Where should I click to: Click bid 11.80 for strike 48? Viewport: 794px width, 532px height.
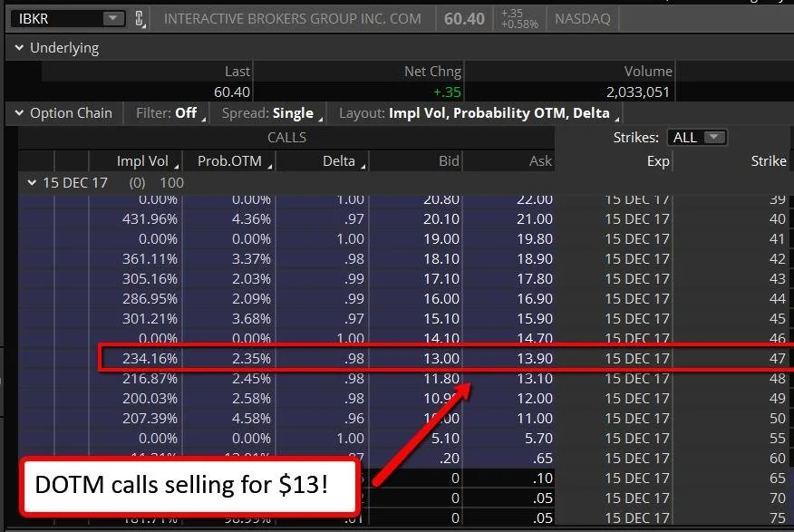441,378
